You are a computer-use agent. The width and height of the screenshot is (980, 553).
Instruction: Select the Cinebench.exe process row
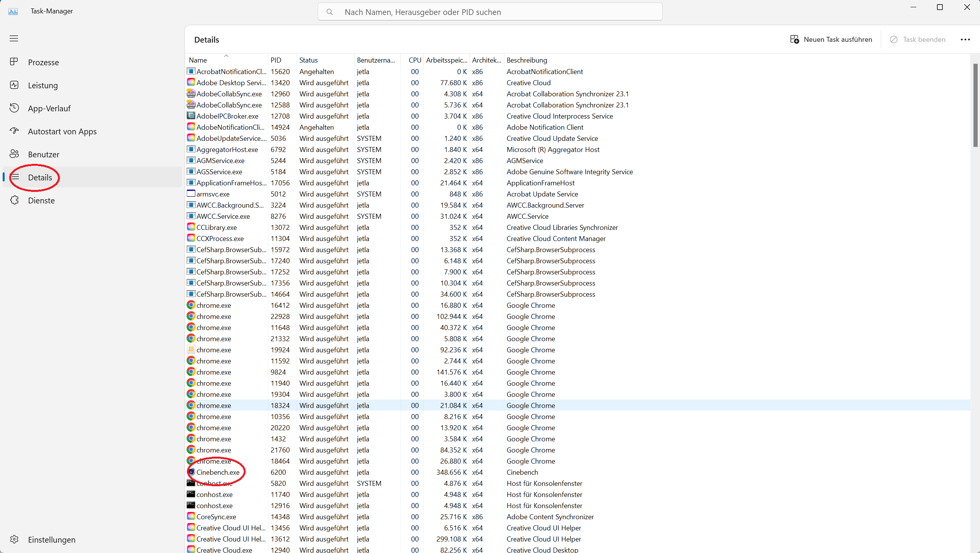coord(578,472)
